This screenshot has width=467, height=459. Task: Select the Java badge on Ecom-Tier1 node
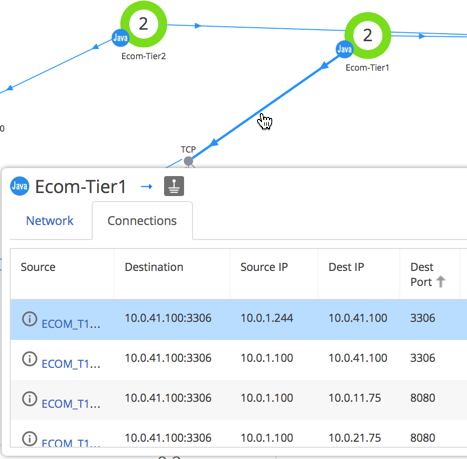pos(344,49)
